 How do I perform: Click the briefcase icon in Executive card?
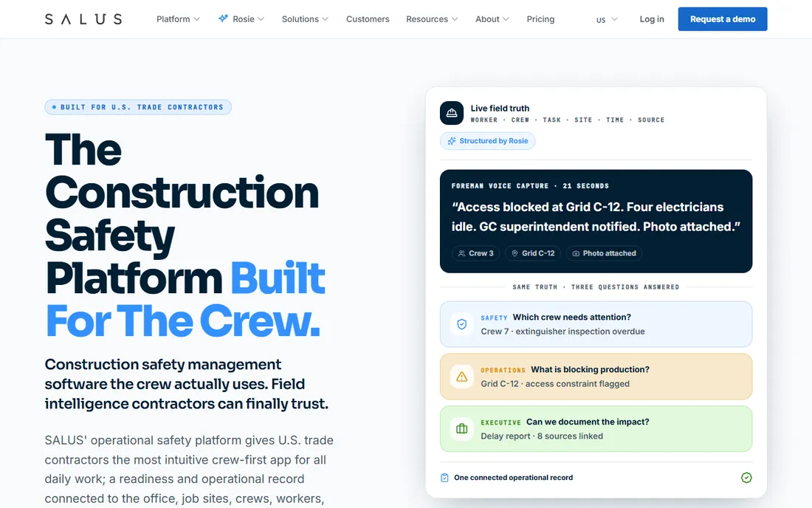[462, 429]
